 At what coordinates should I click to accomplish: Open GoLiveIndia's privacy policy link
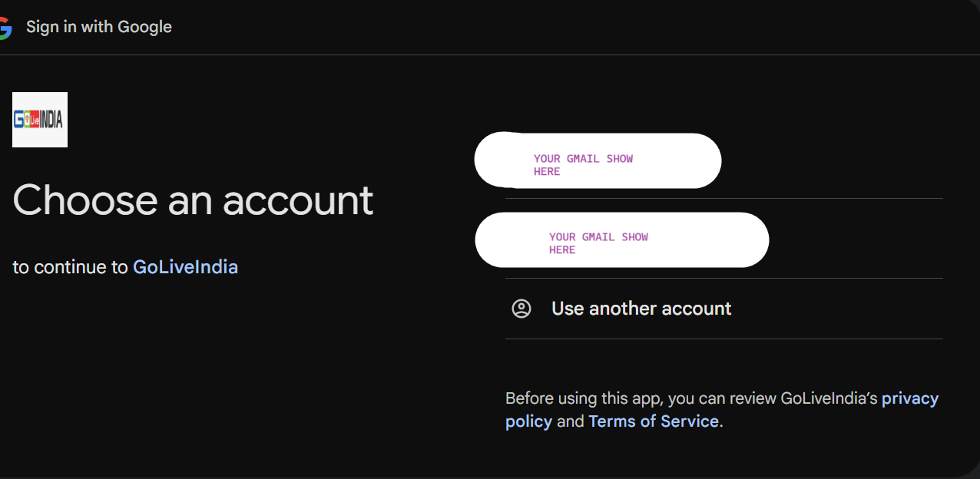pos(722,409)
